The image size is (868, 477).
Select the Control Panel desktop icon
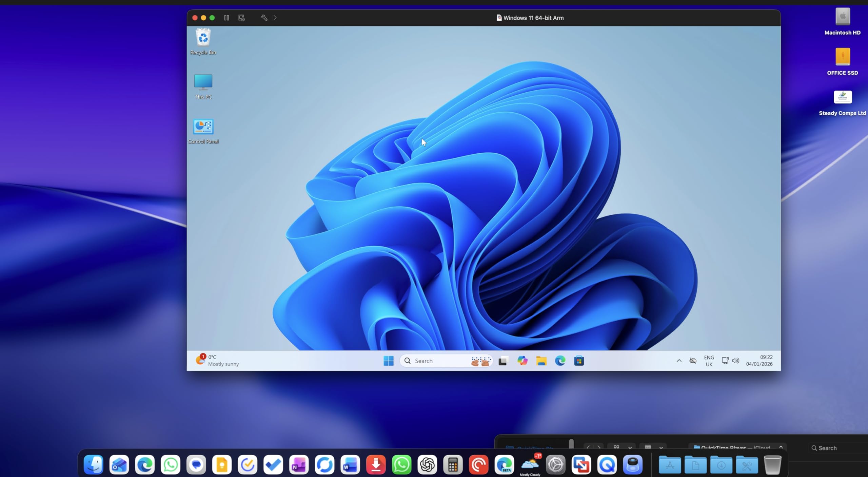point(203,131)
